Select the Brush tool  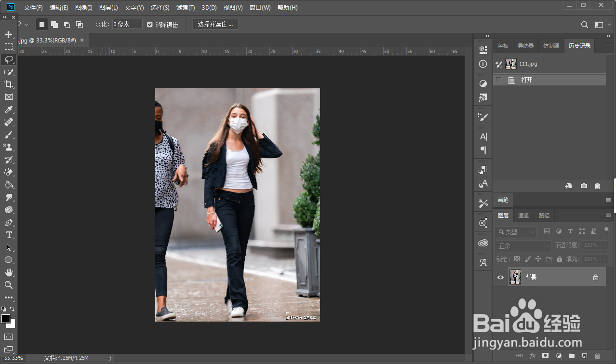[x=9, y=135]
